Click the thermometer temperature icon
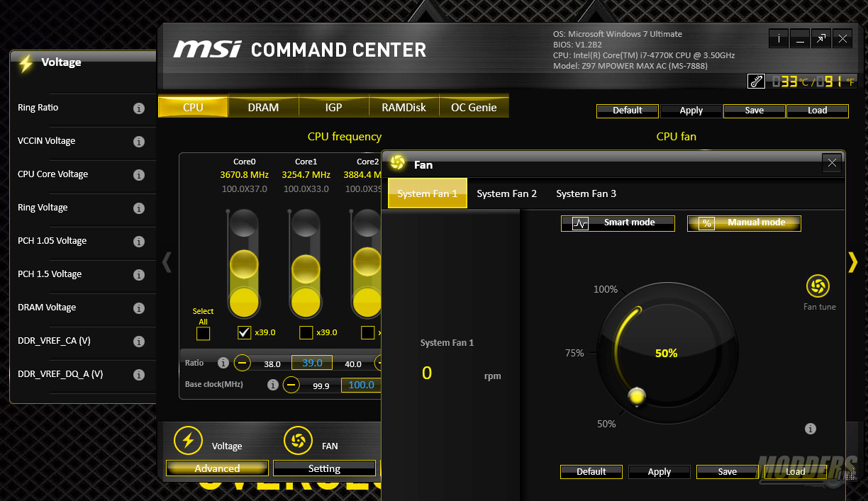 pos(756,81)
